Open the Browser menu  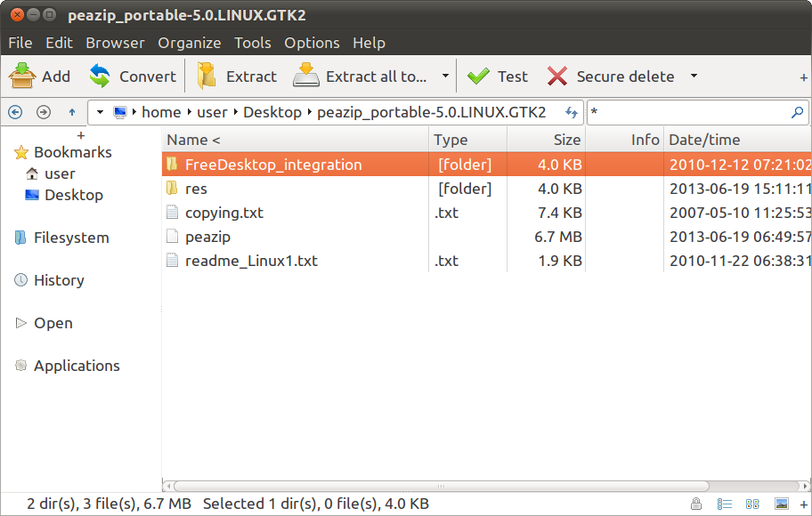115,43
